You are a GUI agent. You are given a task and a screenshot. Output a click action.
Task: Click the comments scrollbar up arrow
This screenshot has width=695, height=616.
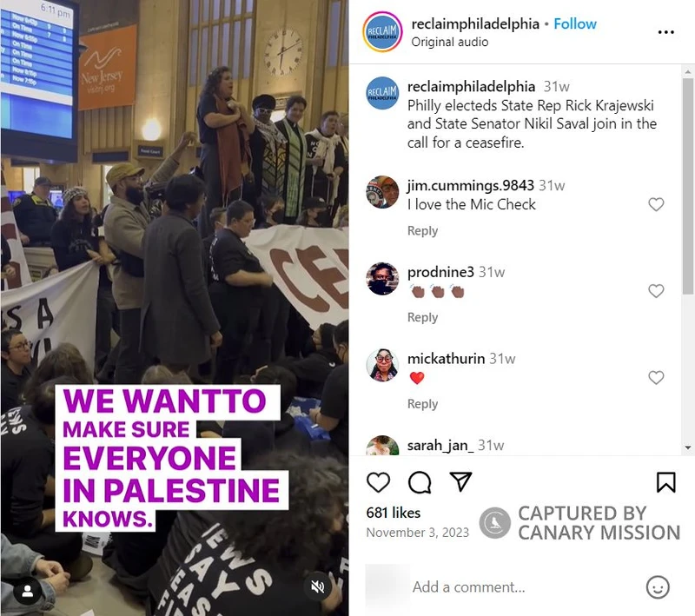pyautogui.click(x=688, y=71)
